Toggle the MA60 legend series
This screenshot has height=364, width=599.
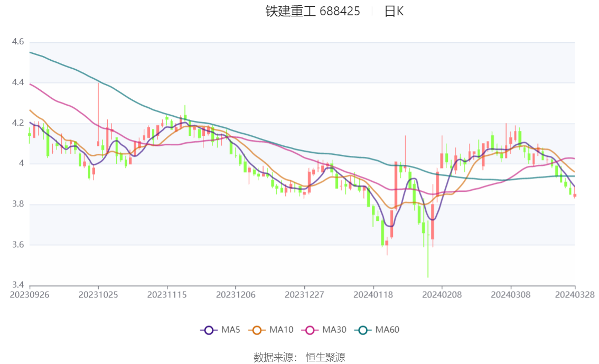tap(377, 330)
